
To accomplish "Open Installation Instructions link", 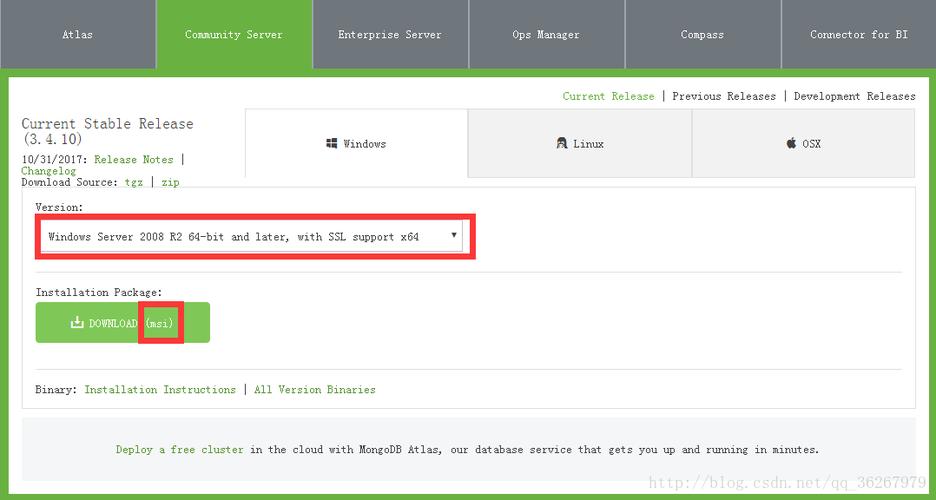I will point(160,389).
